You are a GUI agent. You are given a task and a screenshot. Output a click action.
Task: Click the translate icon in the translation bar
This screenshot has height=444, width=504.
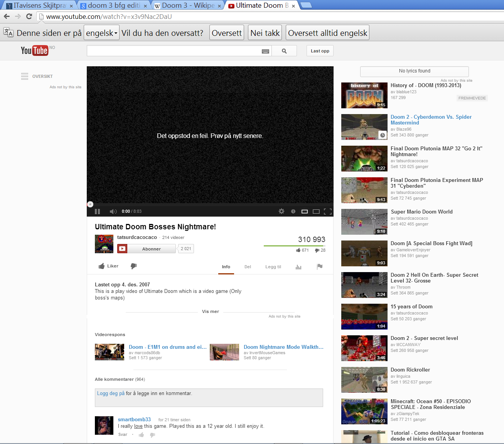click(8, 32)
